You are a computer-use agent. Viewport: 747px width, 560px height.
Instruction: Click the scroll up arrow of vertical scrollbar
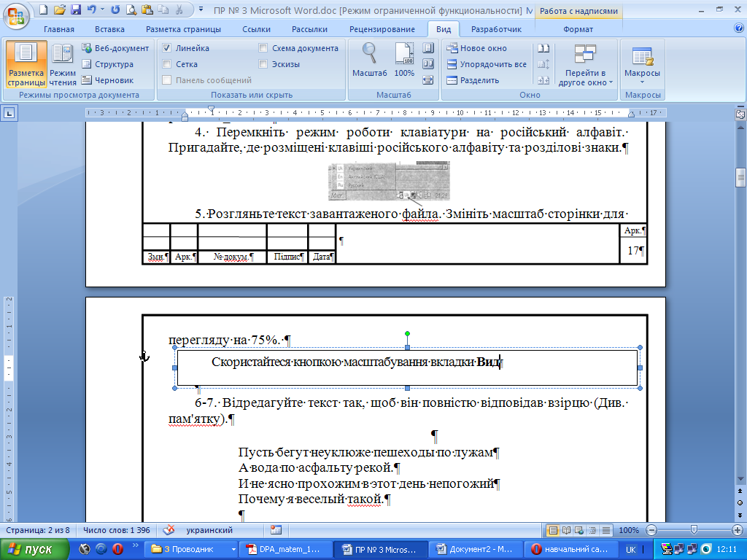click(x=740, y=127)
